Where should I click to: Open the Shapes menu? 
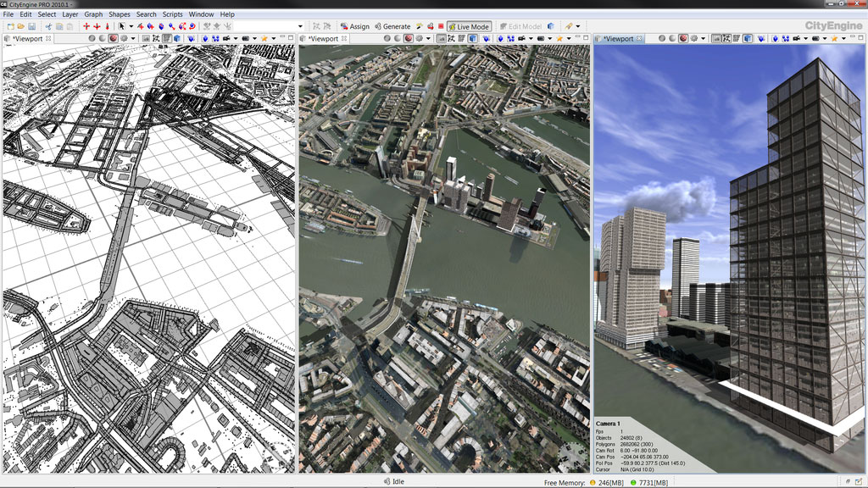coord(119,14)
